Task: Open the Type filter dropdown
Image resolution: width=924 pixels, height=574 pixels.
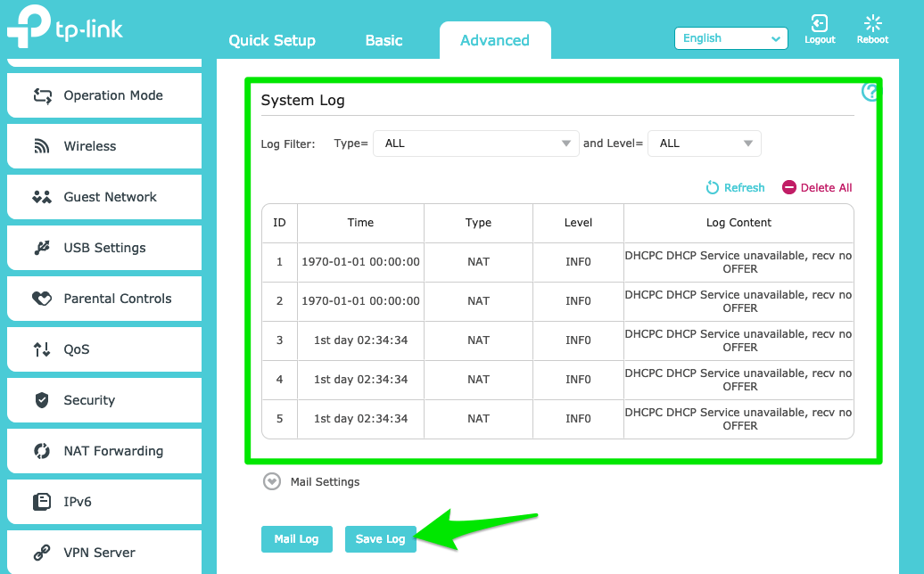Action: [476, 143]
